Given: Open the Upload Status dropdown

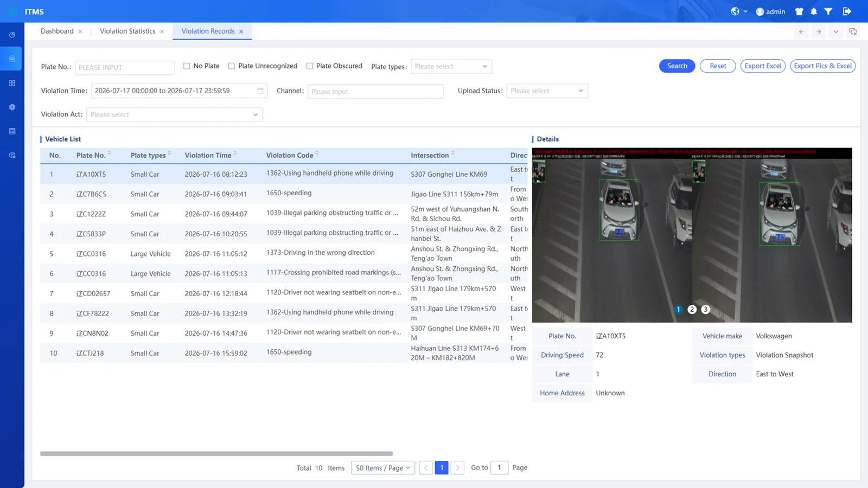Looking at the screenshot, I should [x=547, y=91].
